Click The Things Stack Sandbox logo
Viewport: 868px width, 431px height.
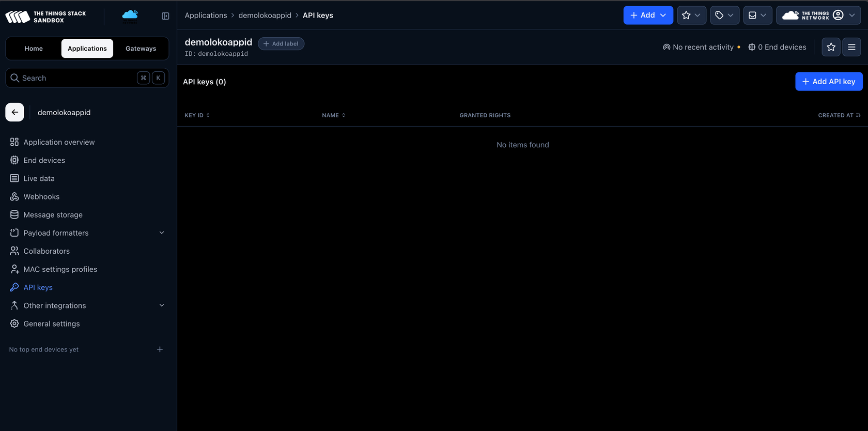[x=45, y=17]
